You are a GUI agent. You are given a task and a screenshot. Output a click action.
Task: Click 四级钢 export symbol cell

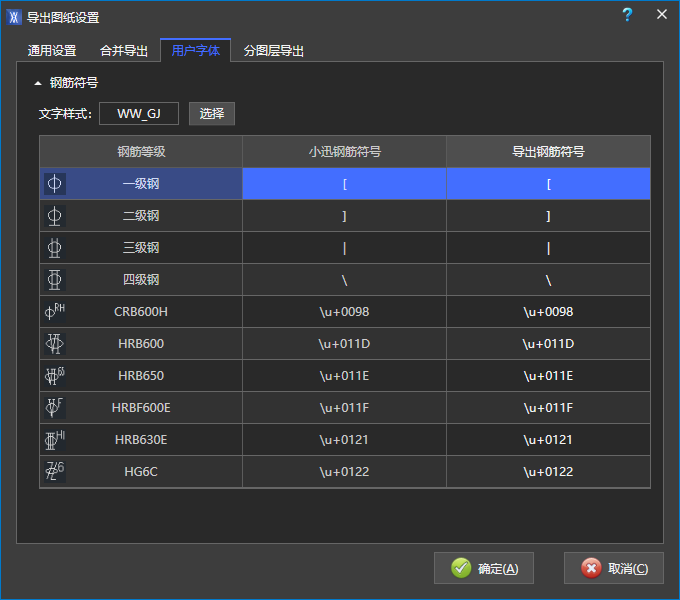coord(549,280)
